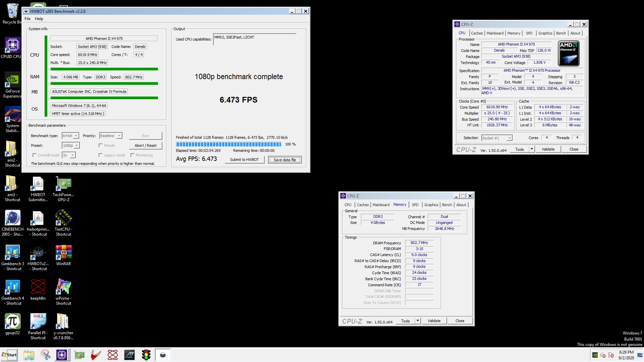Screen dimensions: 644x362
Task: Click Save data file button
Action: 285,160
